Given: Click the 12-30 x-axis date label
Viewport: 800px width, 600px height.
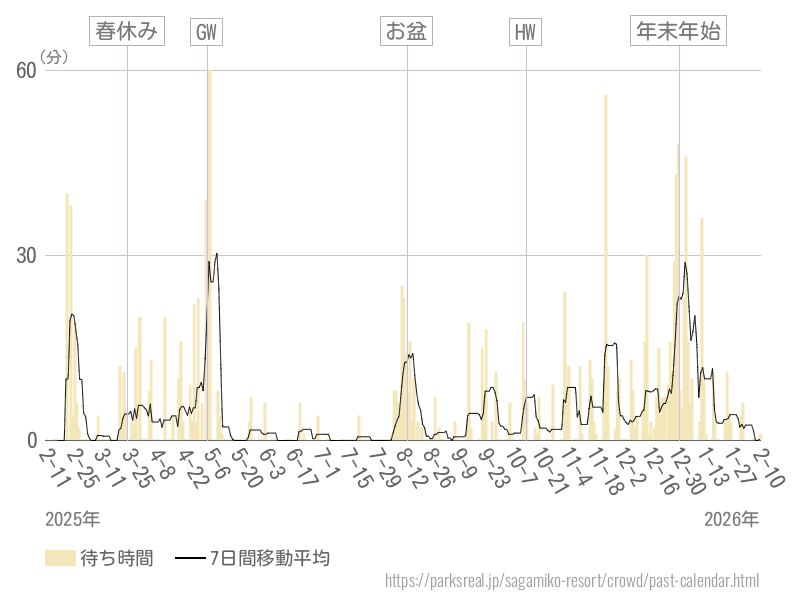Looking at the screenshot, I should [685, 469].
